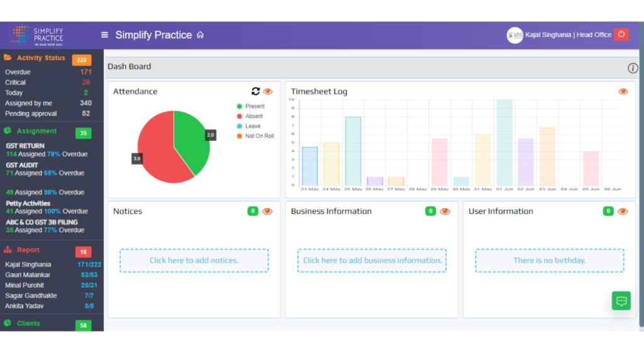Toggle the Leave legend entry

click(x=248, y=126)
